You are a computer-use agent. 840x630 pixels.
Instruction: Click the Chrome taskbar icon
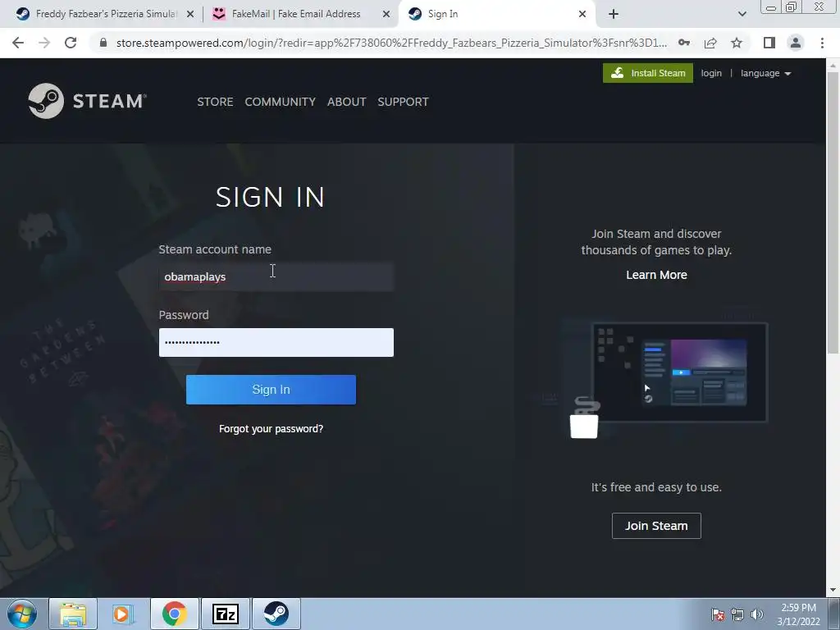[174, 614]
